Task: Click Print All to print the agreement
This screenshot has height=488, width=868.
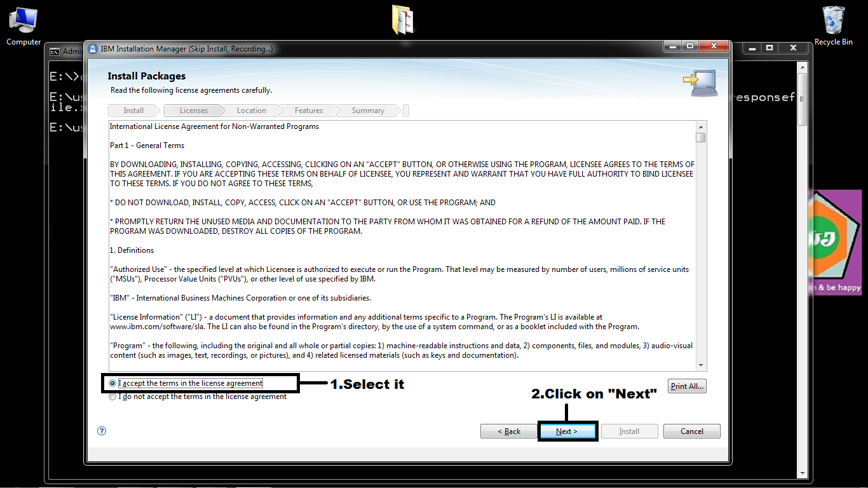Action: pyautogui.click(x=686, y=386)
